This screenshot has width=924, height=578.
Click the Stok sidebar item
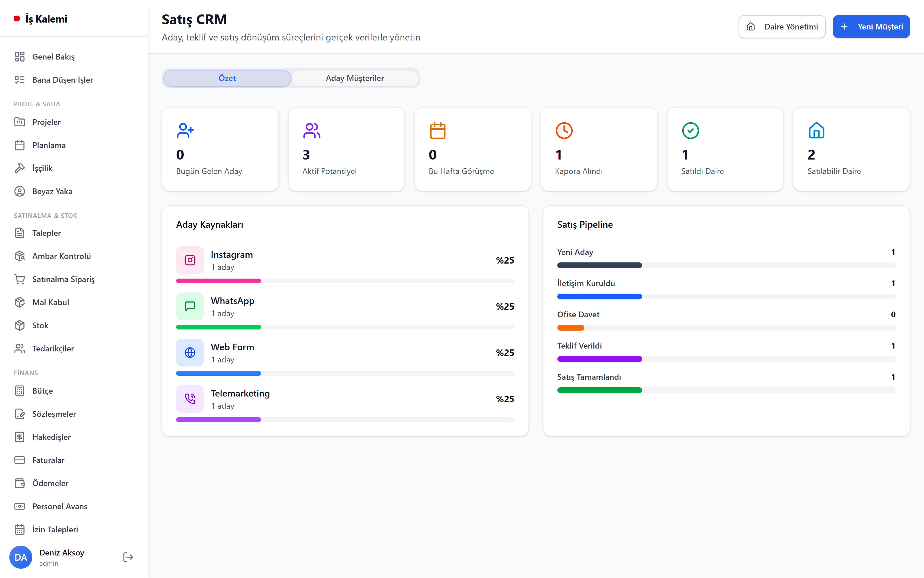tap(74, 325)
